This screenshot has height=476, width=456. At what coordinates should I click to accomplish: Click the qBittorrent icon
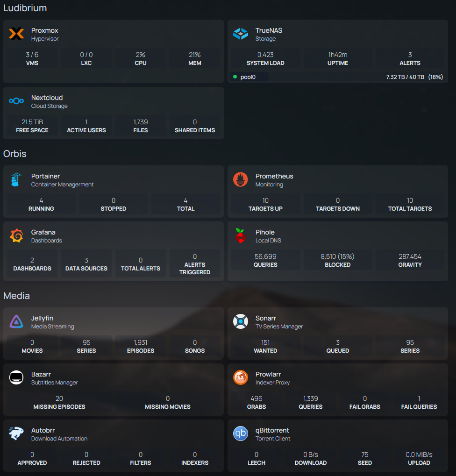pyautogui.click(x=241, y=433)
